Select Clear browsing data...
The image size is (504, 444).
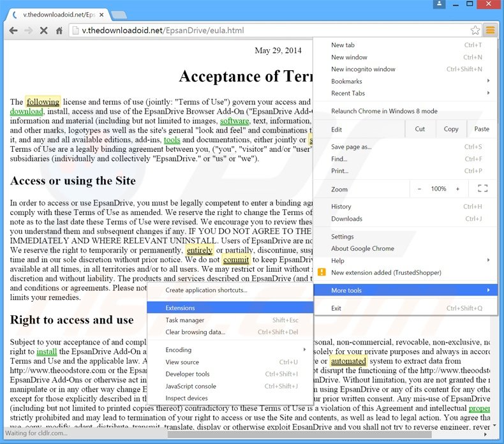(x=230, y=332)
